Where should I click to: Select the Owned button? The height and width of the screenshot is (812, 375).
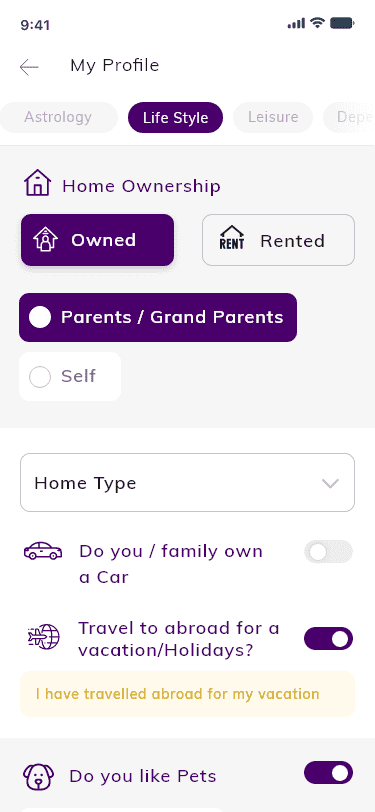97,240
